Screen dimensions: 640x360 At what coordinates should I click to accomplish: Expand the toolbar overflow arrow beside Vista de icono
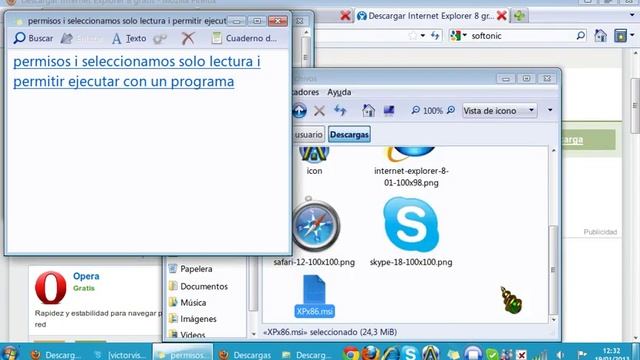550,110
